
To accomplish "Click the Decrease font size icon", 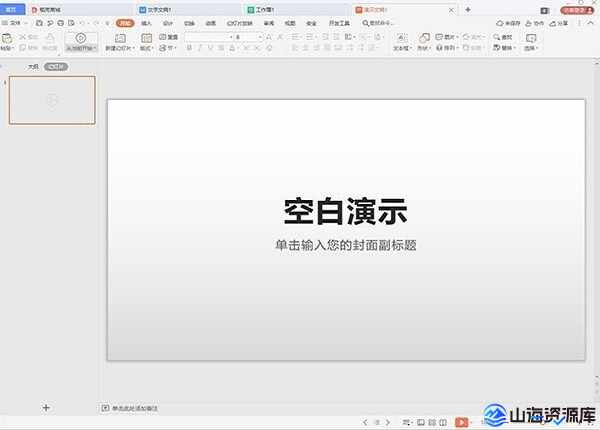I will pos(280,37).
